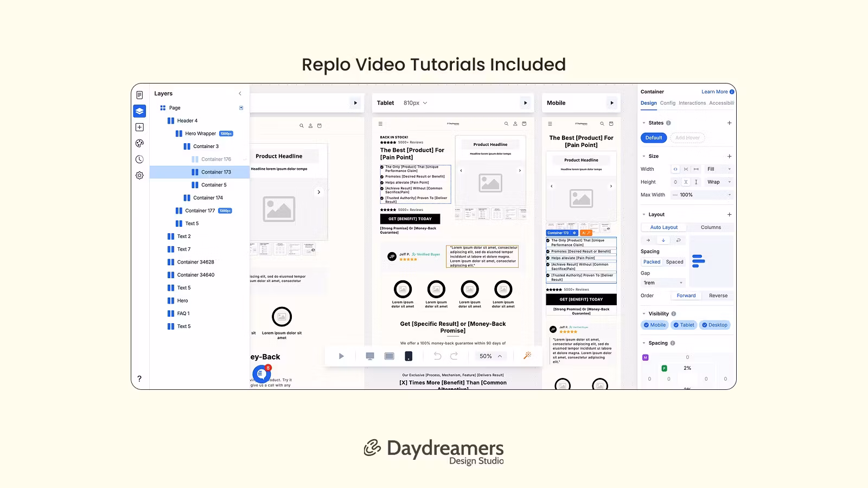Screen dimensions: 868x488
Task: Switch to the Interactions tab
Action: point(692,103)
